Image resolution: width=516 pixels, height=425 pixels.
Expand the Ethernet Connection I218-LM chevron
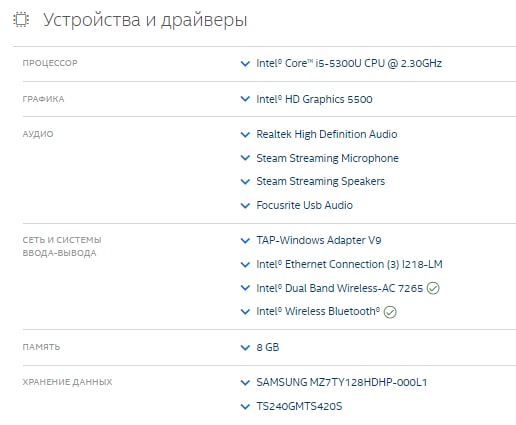245,264
